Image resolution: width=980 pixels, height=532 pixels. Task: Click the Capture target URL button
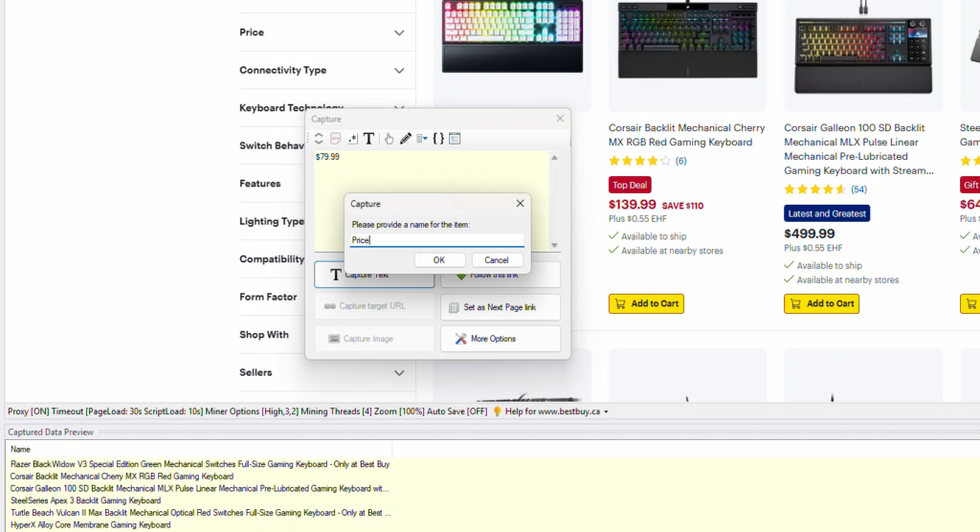(374, 306)
